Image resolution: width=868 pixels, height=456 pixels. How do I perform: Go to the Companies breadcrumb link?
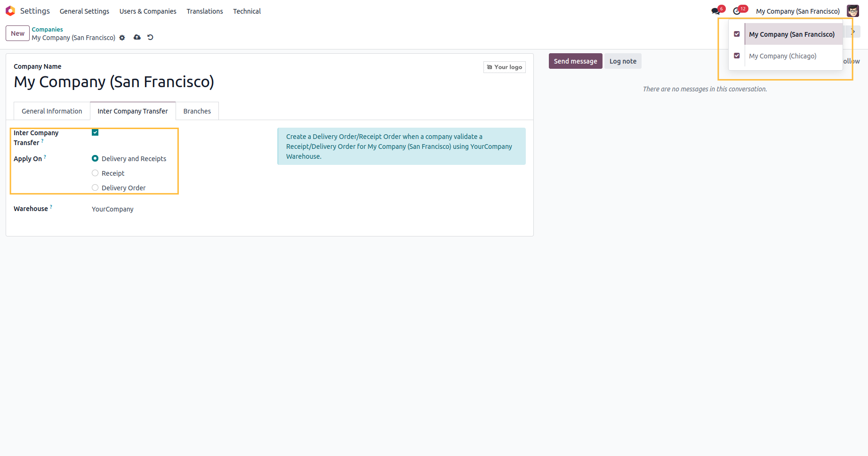[x=47, y=29]
